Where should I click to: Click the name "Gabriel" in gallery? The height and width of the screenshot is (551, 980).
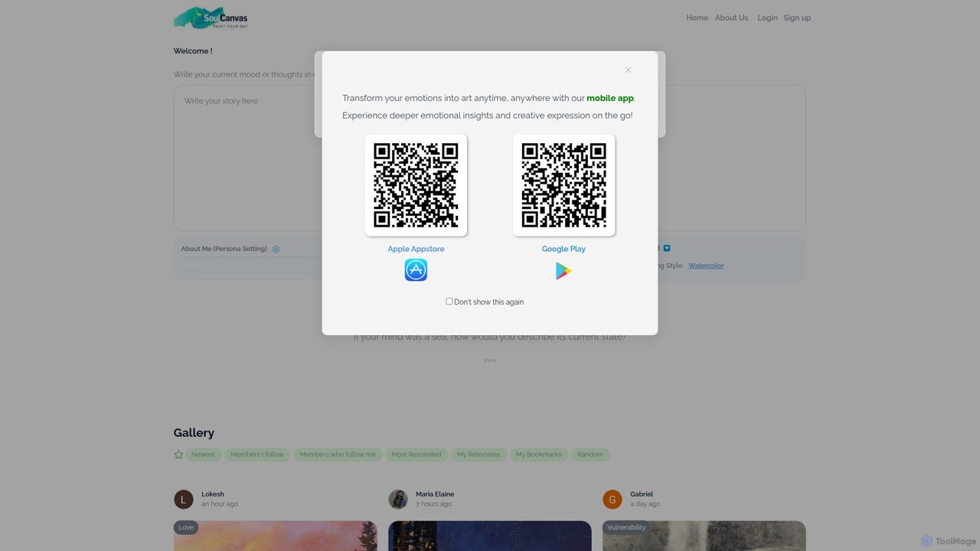pyautogui.click(x=642, y=494)
